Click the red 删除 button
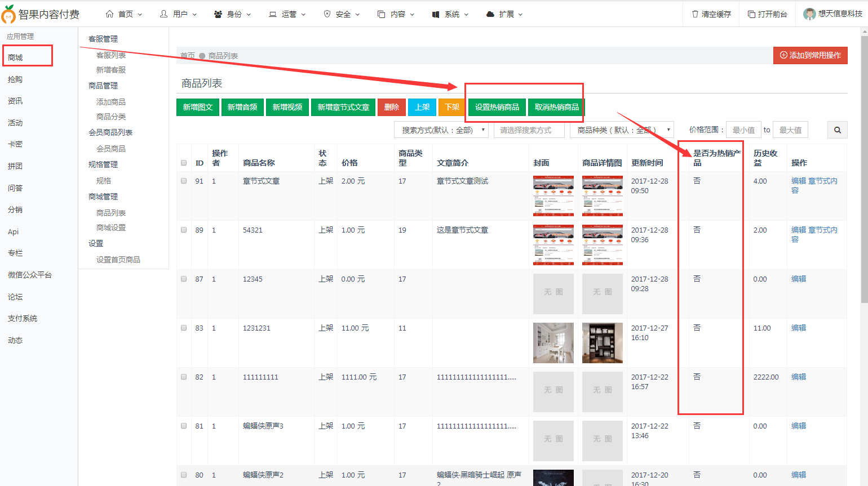Viewport: 868px width, 486px height. coord(392,107)
